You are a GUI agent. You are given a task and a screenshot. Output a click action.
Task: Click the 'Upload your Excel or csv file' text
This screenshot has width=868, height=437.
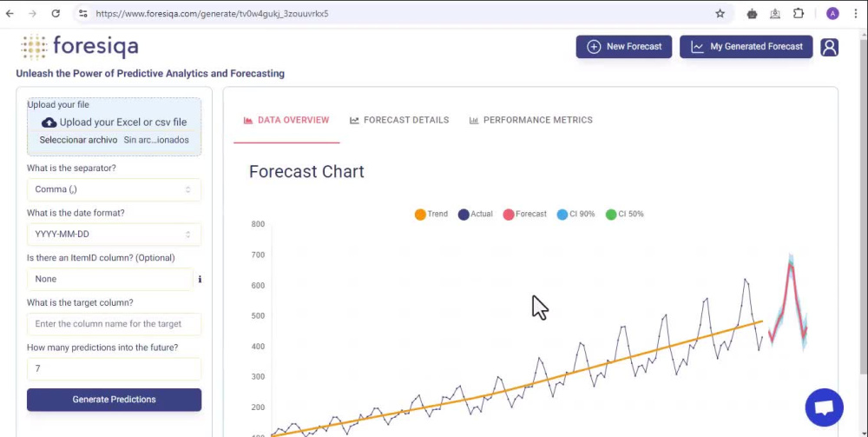tap(123, 122)
